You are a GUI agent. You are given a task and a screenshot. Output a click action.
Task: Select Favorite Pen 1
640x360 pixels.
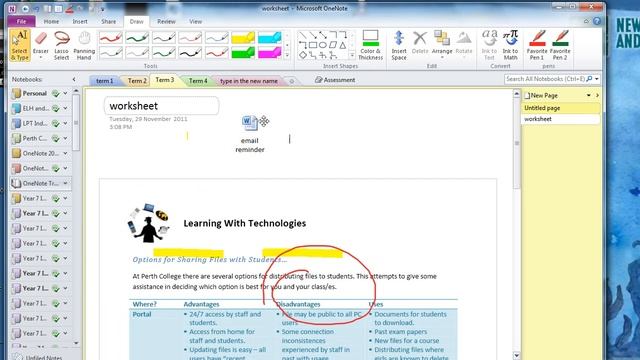coord(537,45)
